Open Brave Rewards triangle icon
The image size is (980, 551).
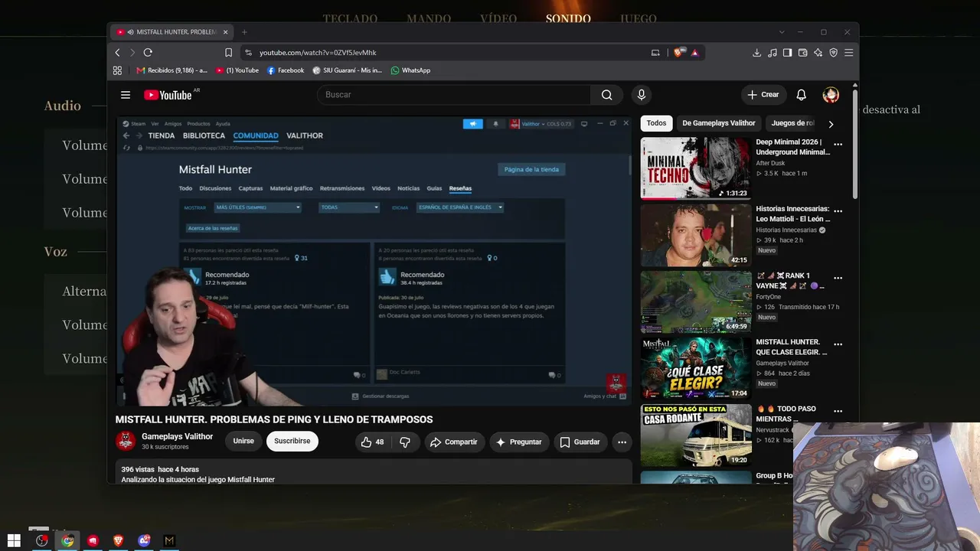point(694,53)
